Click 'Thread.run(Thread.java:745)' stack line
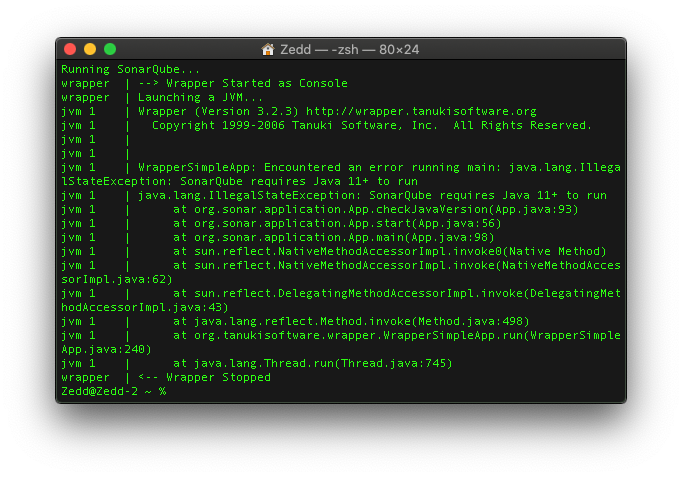 click(313, 363)
